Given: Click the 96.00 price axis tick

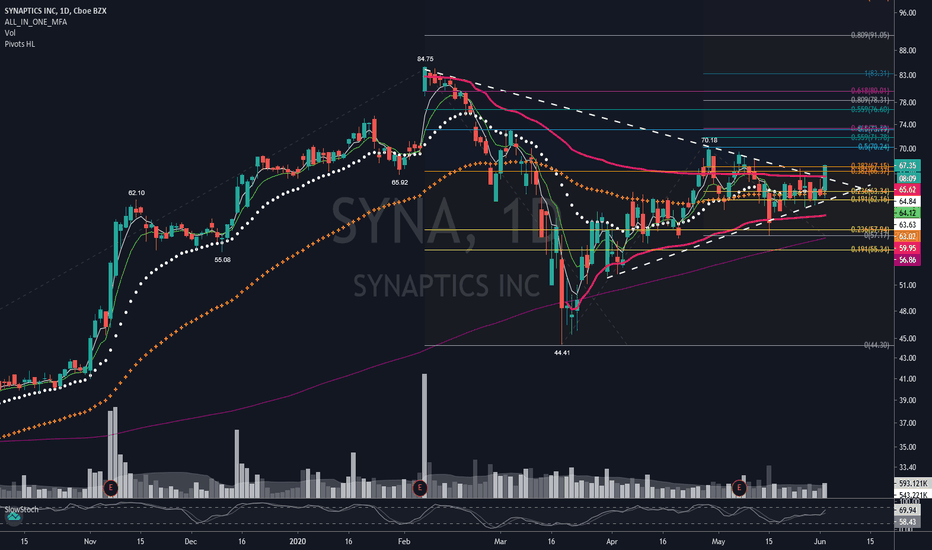Looking at the screenshot, I should click(x=908, y=12).
